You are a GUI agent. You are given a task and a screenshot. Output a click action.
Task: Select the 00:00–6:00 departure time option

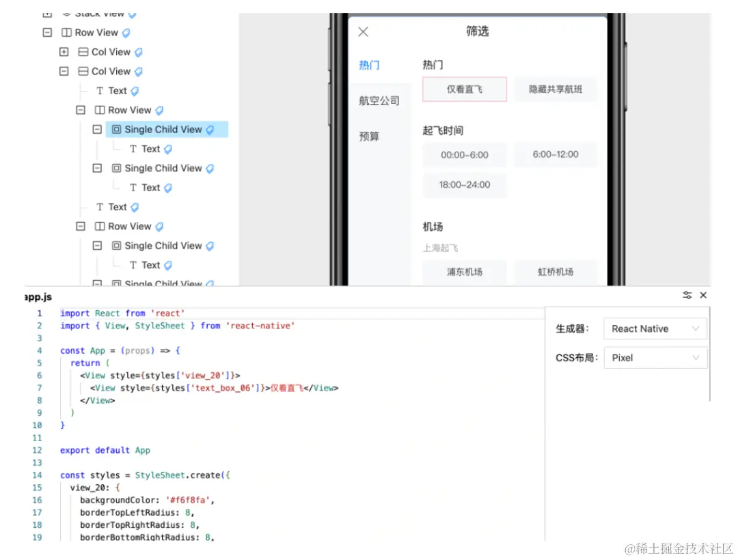click(465, 154)
